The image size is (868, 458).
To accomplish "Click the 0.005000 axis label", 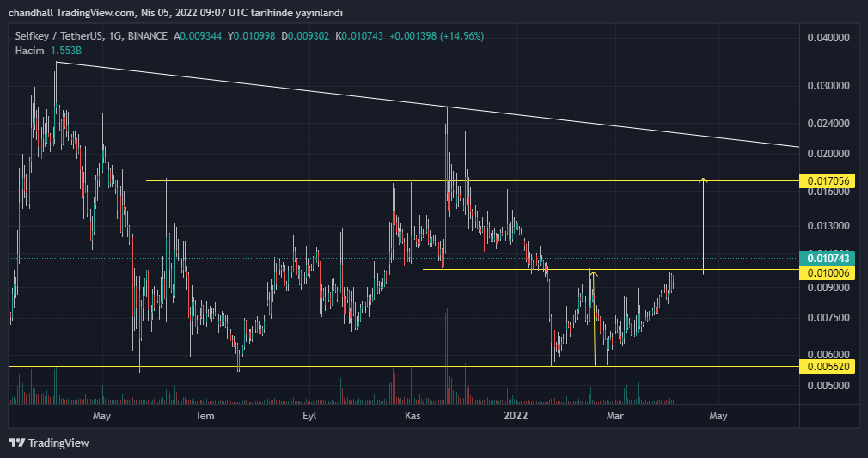I will tap(828, 386).
